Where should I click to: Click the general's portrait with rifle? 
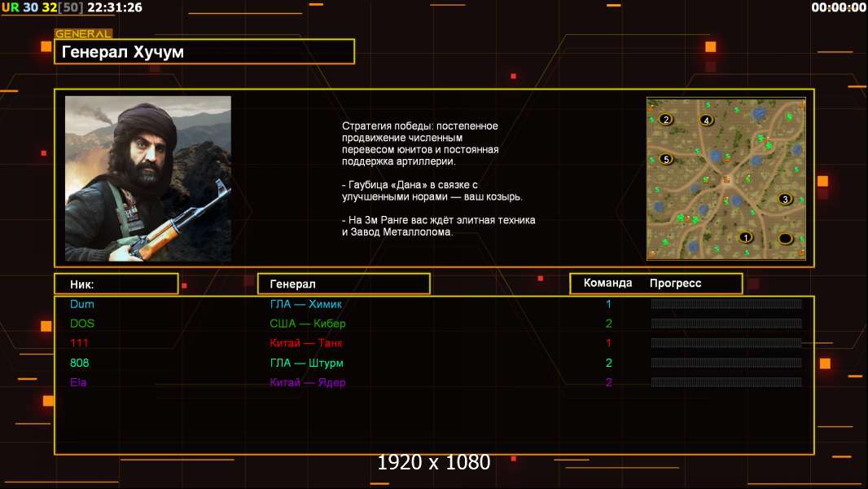click(148, 178)
